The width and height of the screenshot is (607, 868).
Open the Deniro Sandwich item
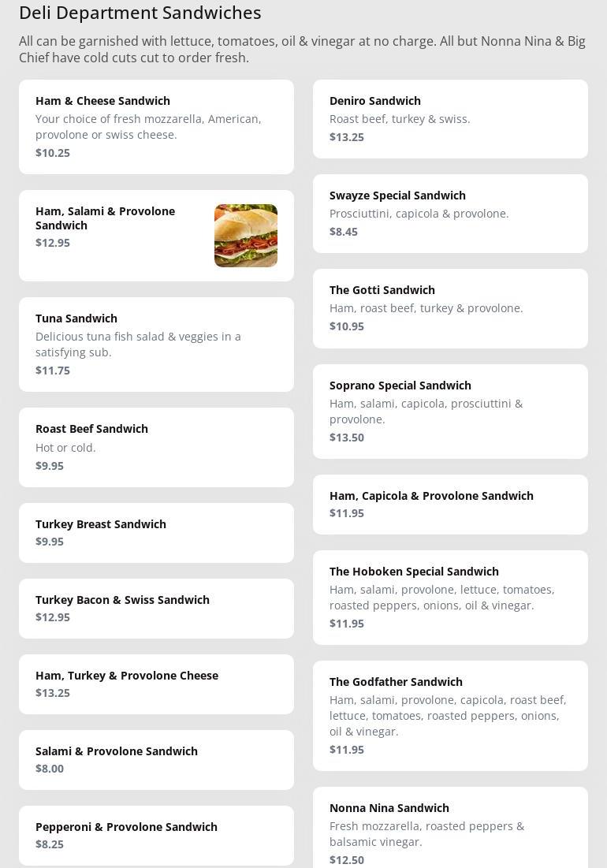(x=450, y=118)
